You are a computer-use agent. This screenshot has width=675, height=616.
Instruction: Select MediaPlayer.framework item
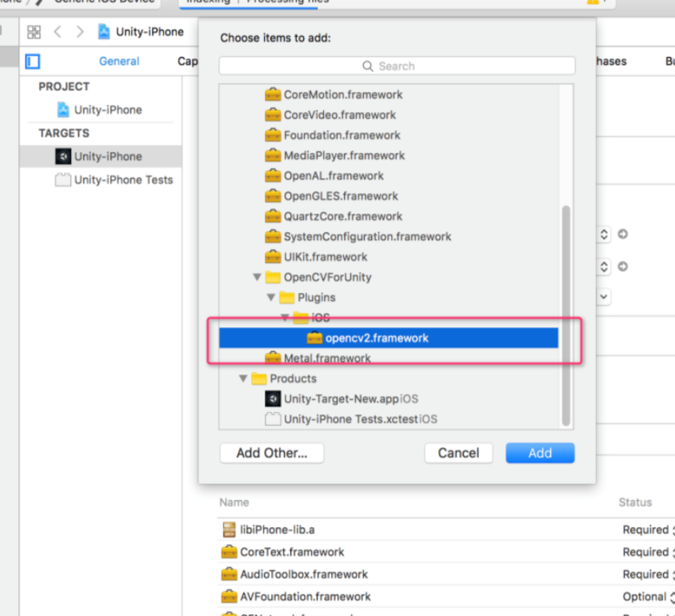[x=344, y=155]
